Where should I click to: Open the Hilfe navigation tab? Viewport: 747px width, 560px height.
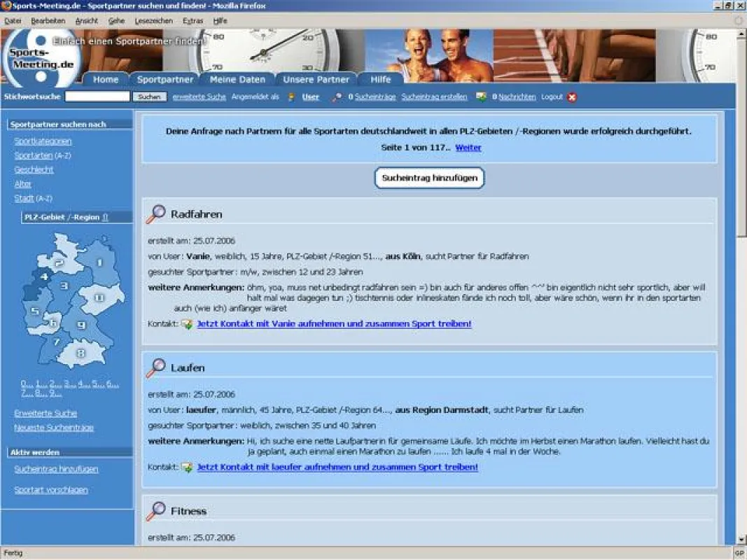pos(381,80)
